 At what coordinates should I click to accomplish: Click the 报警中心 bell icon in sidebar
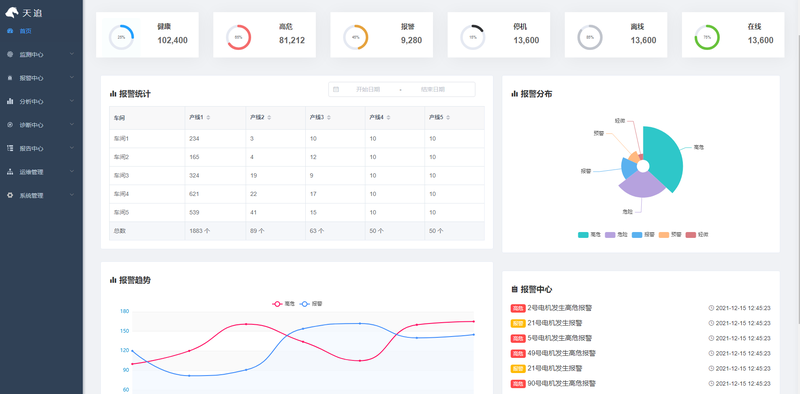click(x=10, y=78)
